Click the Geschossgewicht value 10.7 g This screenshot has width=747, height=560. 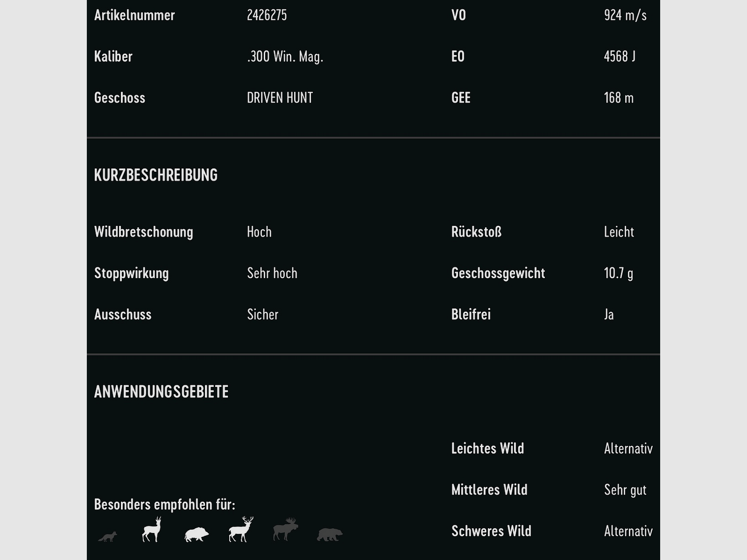click(618, 273)
